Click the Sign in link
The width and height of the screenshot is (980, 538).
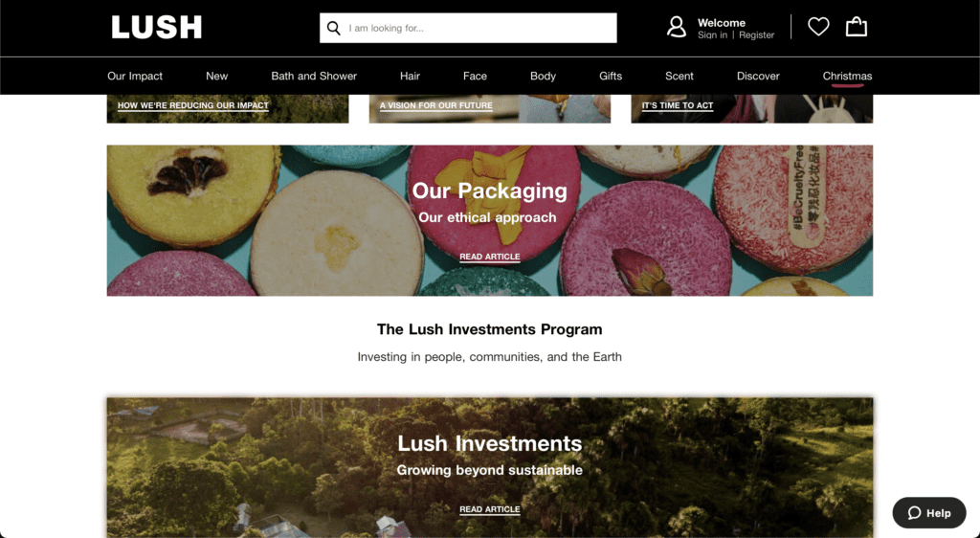(x=712, y=35)
